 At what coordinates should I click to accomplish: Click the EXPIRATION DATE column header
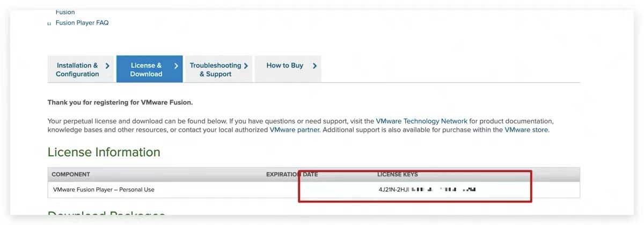(x=292, y=175)
